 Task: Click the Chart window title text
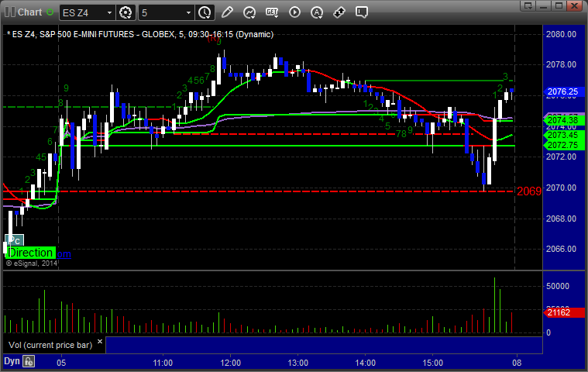pos(29,12)
